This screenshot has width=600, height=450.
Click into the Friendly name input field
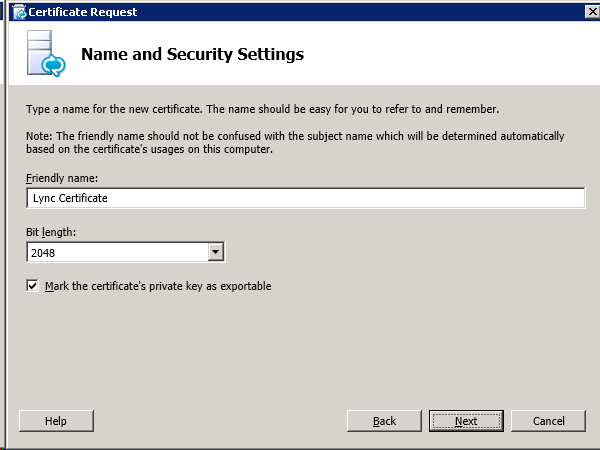(306, 198)
